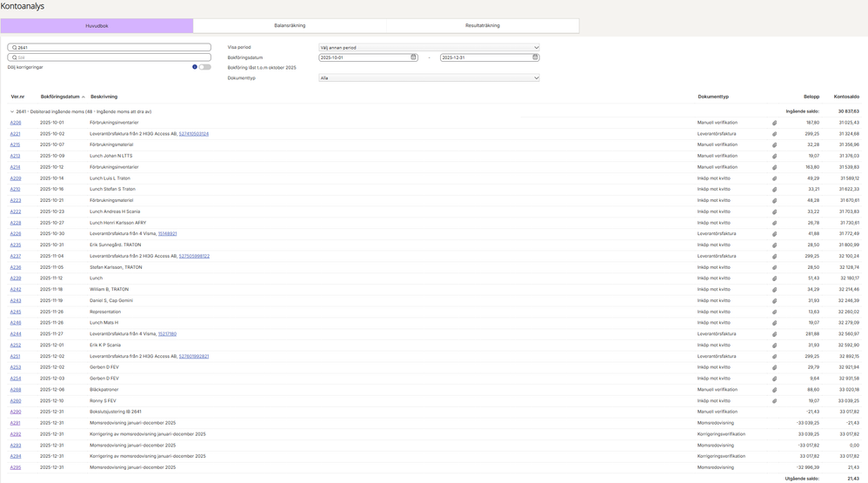Click the Utgående saldo value 21,43
This screenshot has height=483, width=868.
853,479
